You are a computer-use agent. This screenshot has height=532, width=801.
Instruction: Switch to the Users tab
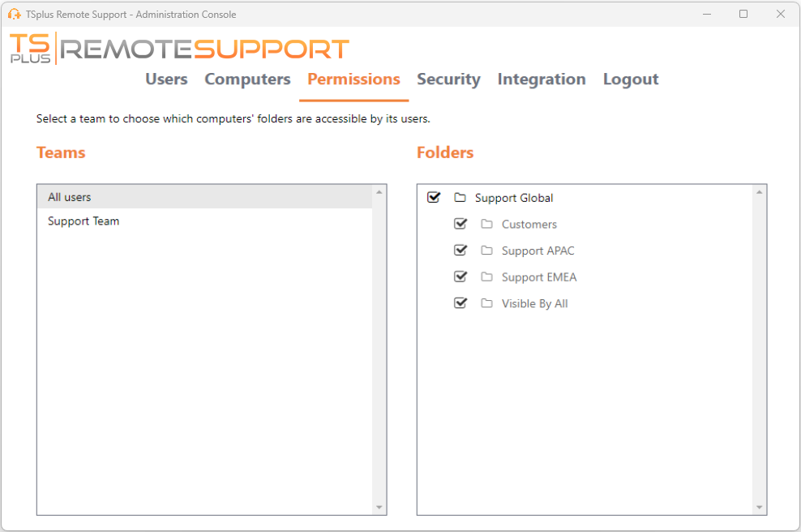166,79
